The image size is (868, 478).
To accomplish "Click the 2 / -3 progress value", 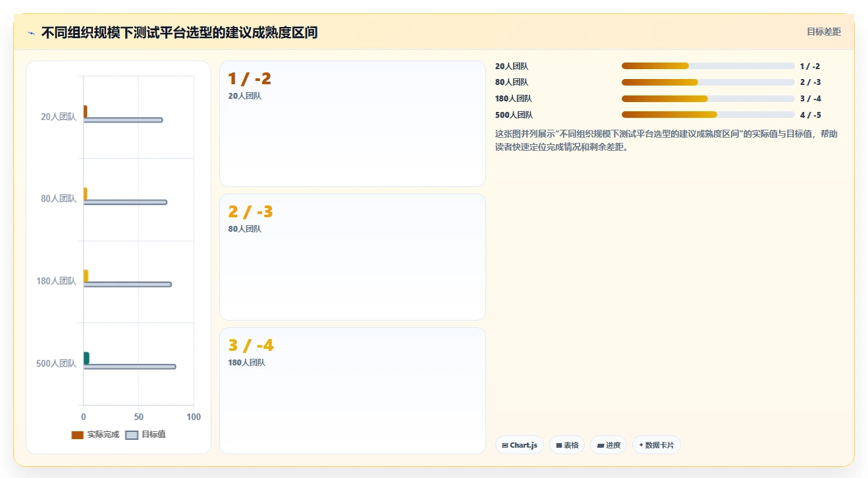I will (811, 82).
